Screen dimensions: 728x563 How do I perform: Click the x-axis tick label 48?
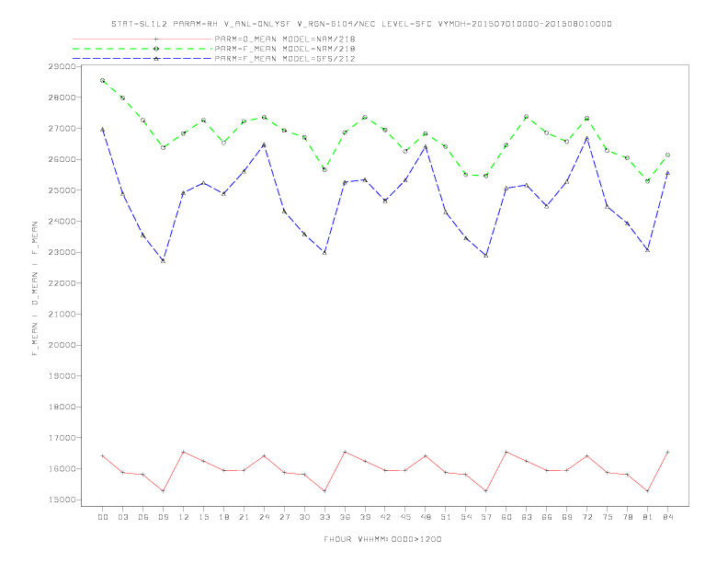tap(426, 517)
